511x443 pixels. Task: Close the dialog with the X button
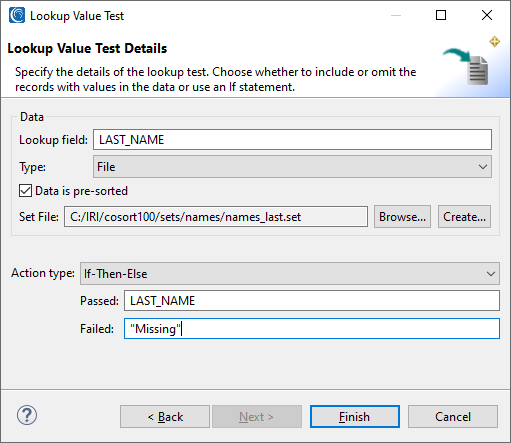(487, 15)
